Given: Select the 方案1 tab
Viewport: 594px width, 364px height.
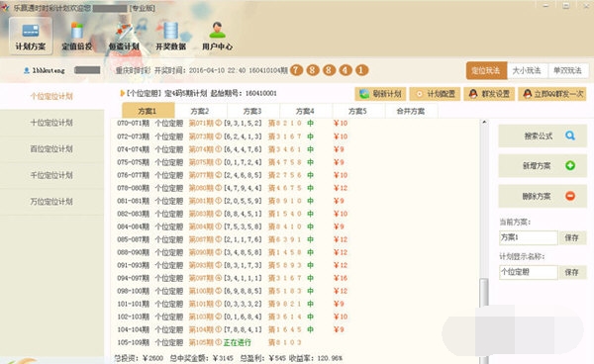Looking at the screenshot, I should coord(148,111).
